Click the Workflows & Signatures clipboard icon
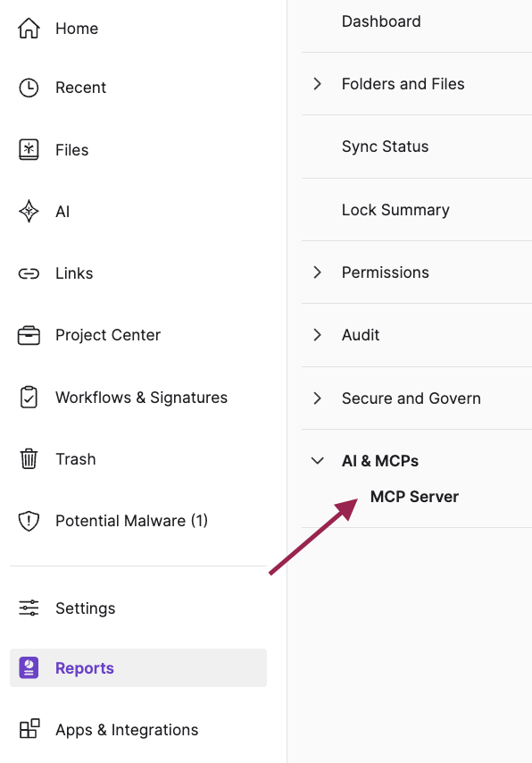The width and height of the screenshot is (532, 763). [x=29, y=397]
